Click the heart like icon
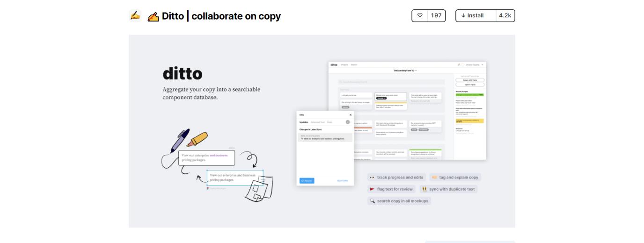 (420, 15)
